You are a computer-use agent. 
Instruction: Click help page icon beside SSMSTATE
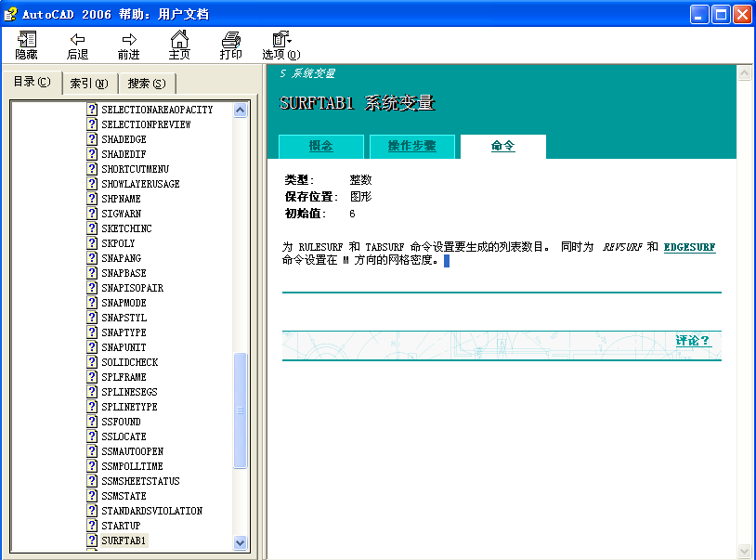click(92, 496)
